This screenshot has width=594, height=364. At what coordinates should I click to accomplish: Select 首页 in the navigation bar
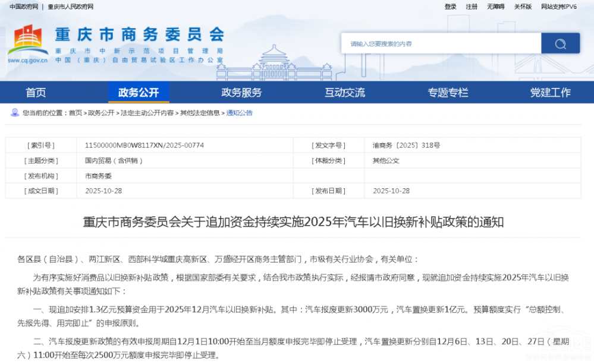(36, 92)
